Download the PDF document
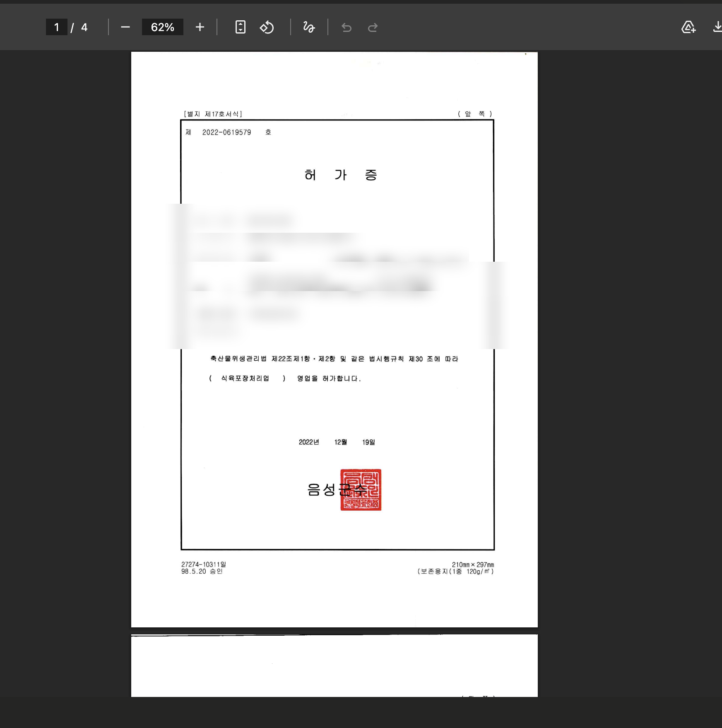The height and width of the screenshot is (728, 722). pyautogui.click(x=717, y=27)
